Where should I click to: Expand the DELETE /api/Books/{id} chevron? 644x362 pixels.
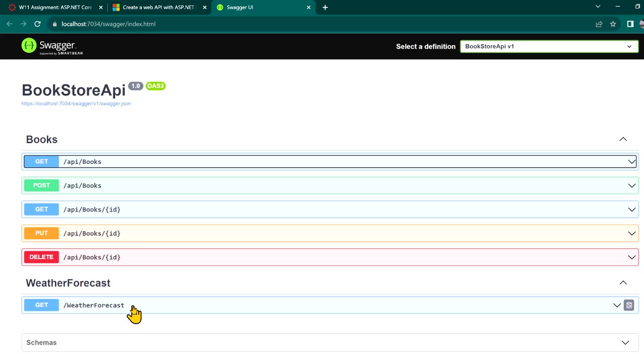[x=631, y=257]
